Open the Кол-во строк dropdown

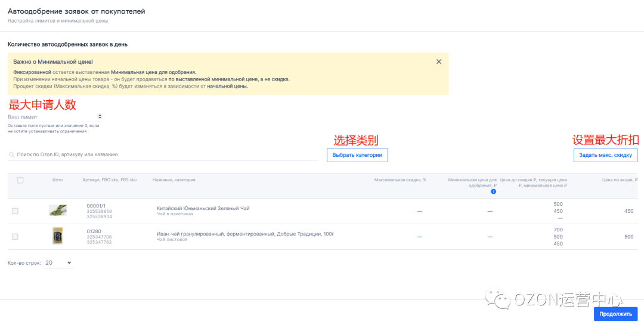58,263
